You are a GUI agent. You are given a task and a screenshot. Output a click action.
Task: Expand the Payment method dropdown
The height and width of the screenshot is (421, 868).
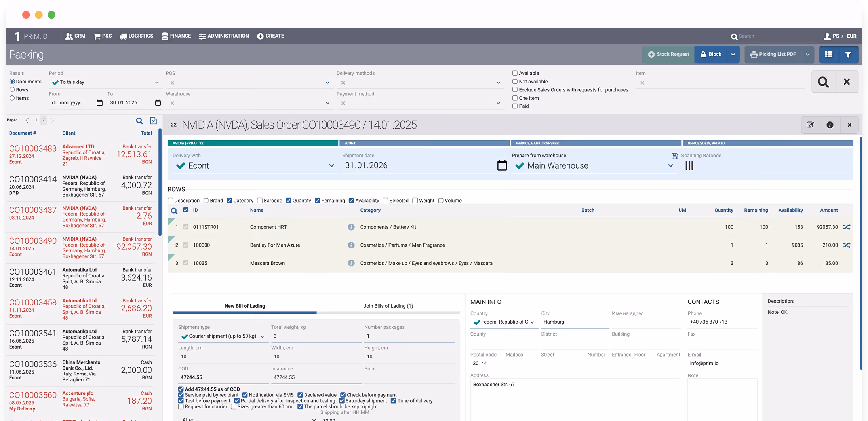pyautogui.click(x=498, y=103)
